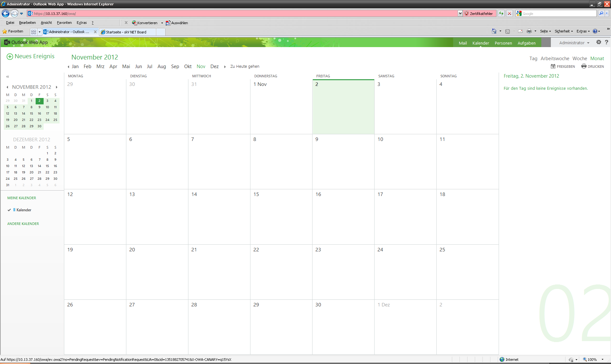This screenshot has width=611, height=364.
Task: Open the Administrator user dropdown
Action: pyautogui.click(x=574, y=43)
